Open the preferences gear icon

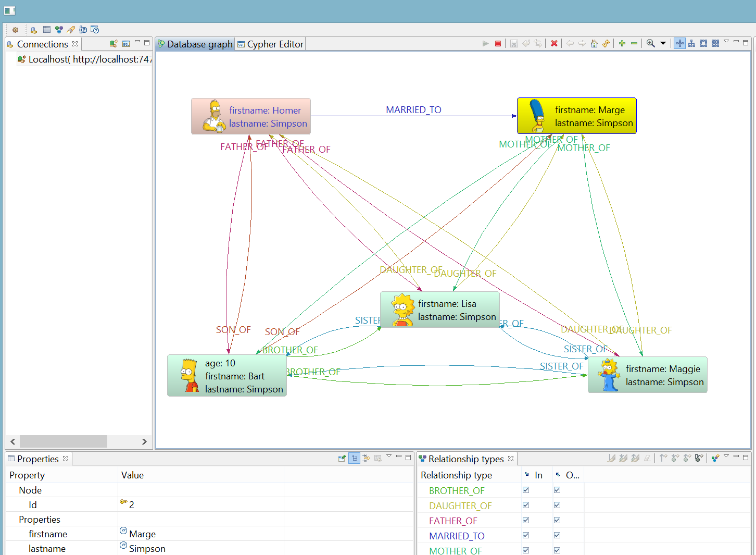click(15, 30)
